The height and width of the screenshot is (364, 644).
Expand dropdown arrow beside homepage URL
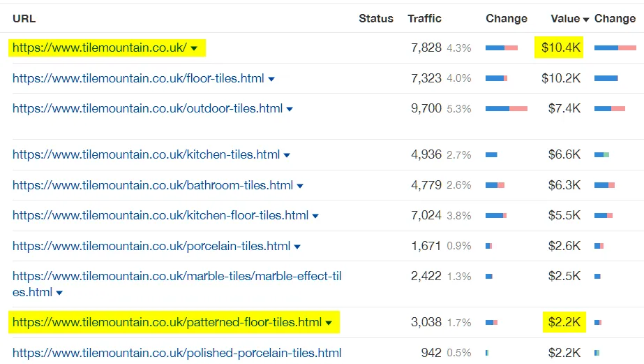click(x=194, y=48)
